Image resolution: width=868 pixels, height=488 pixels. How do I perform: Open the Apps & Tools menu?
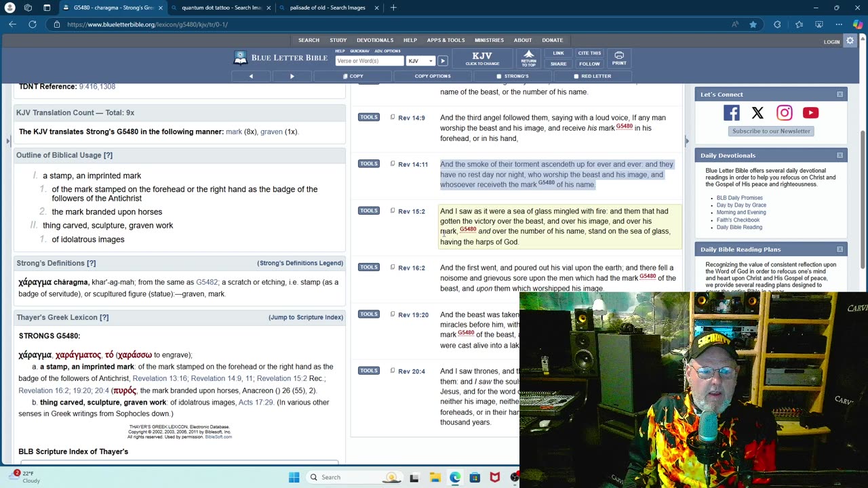(x=446, y=40)
